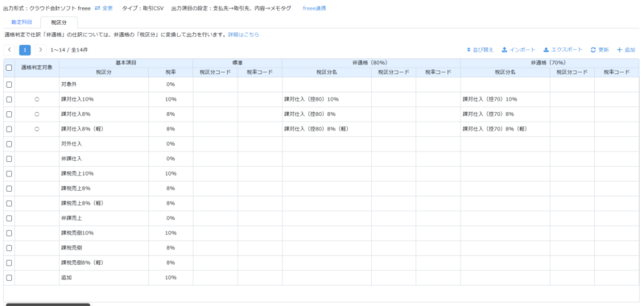This screenshot has width=644, height=306.
Task: Go to previous page arrow
Action: coord(10,50)
